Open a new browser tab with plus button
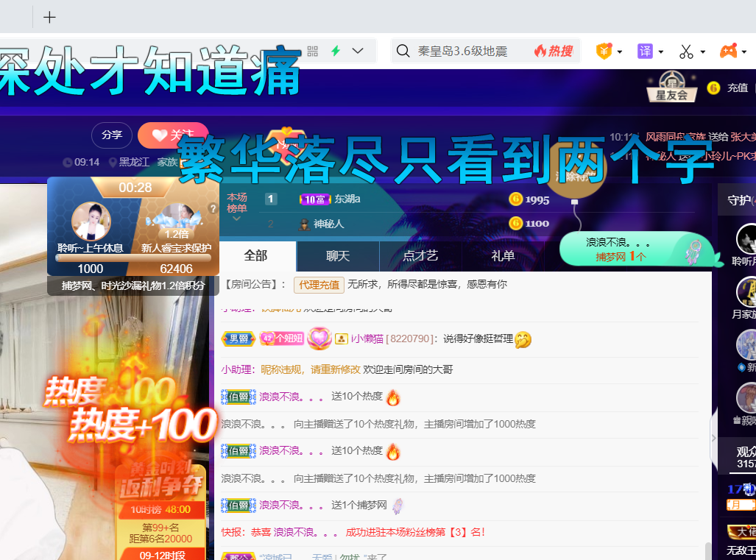This screenshot has width=756, height=560. click(49, 18)
